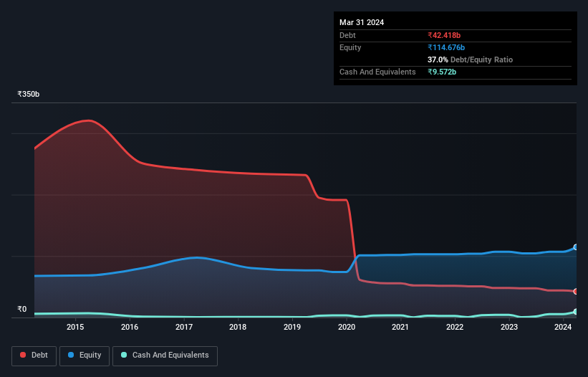Screen dimensions: 588x377
Task: Toggle the Debt series legend button
Action: click(34, 355)
